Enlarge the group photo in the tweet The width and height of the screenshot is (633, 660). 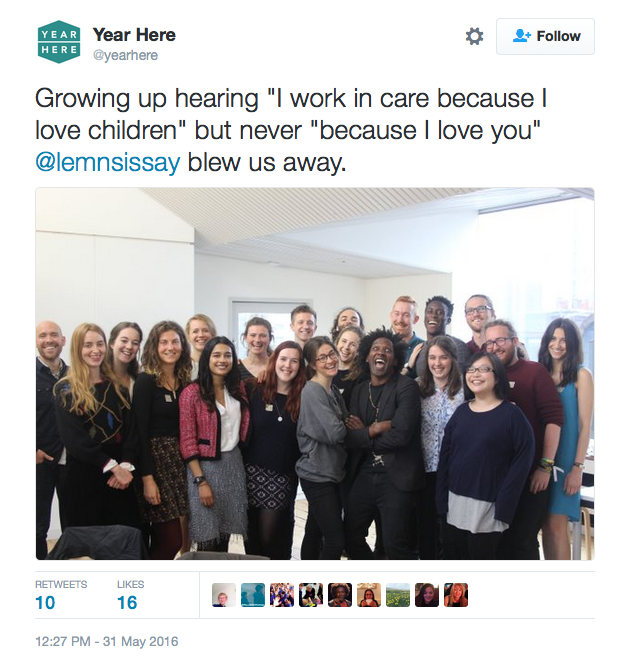(x=315, y=374)
